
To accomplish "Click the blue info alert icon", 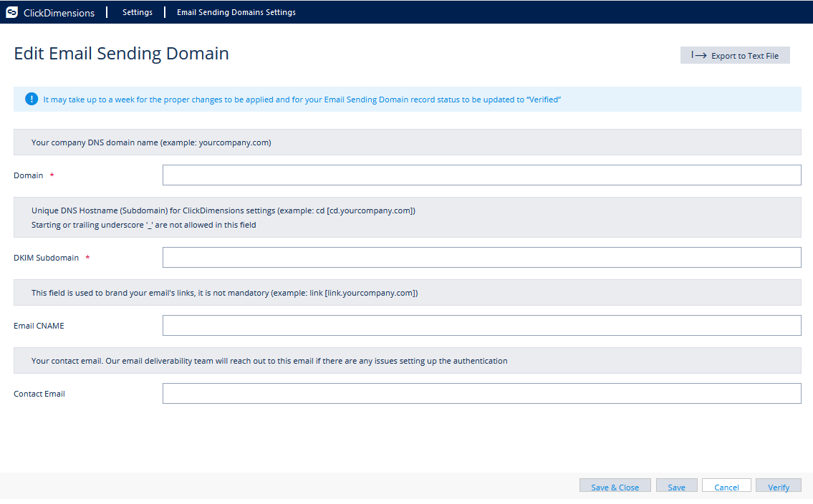I will click(32, 99).
